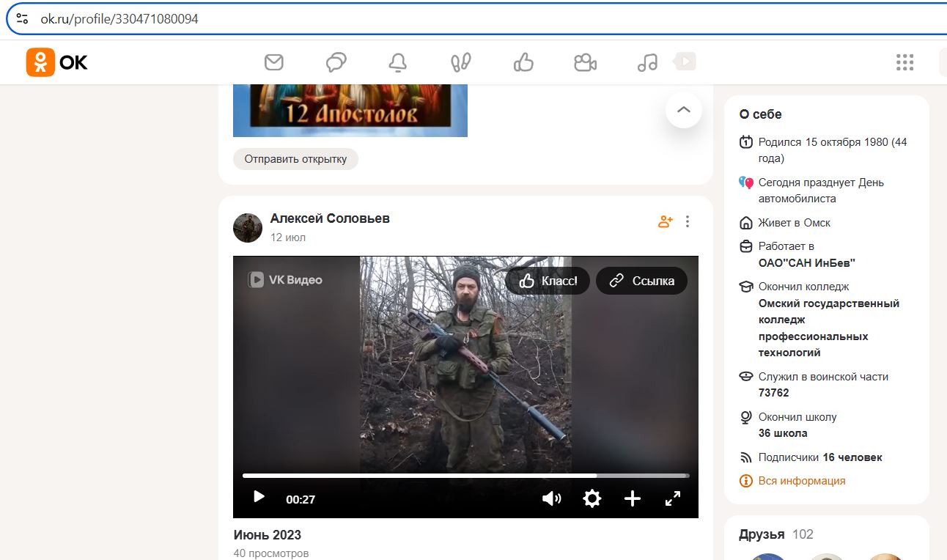
Task: Click the house icon beside 'Живет в Омск'
Action: pos(746,223)
